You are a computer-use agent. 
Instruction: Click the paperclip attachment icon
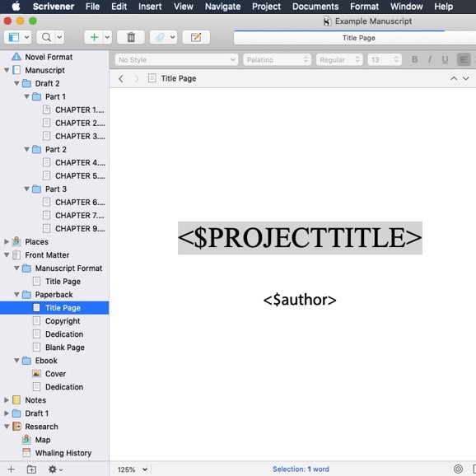tap(160, 37)
